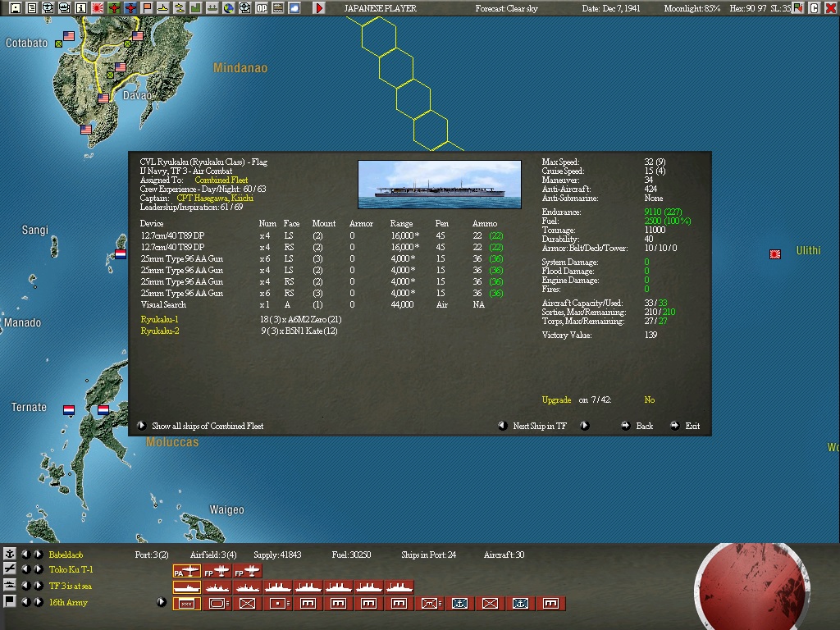Open the green factory industry icon
This screenshot has height=630, width=840.
(196, 8)
